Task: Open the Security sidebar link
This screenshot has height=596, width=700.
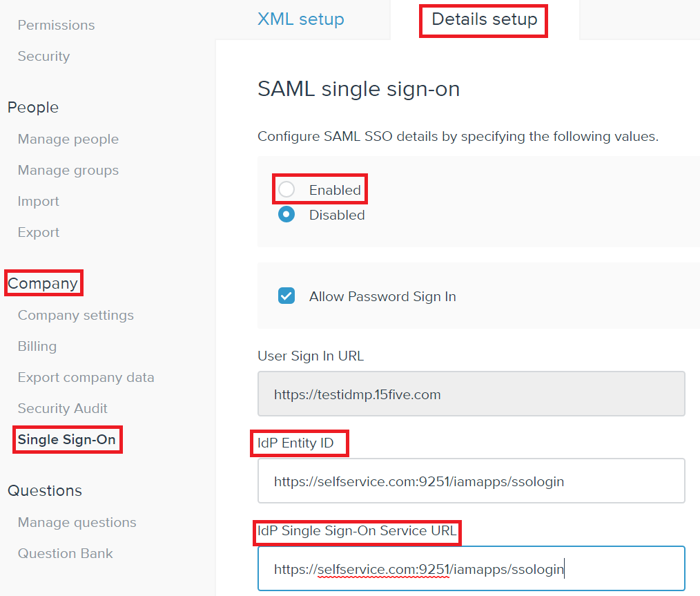Action: click(43, 56)
